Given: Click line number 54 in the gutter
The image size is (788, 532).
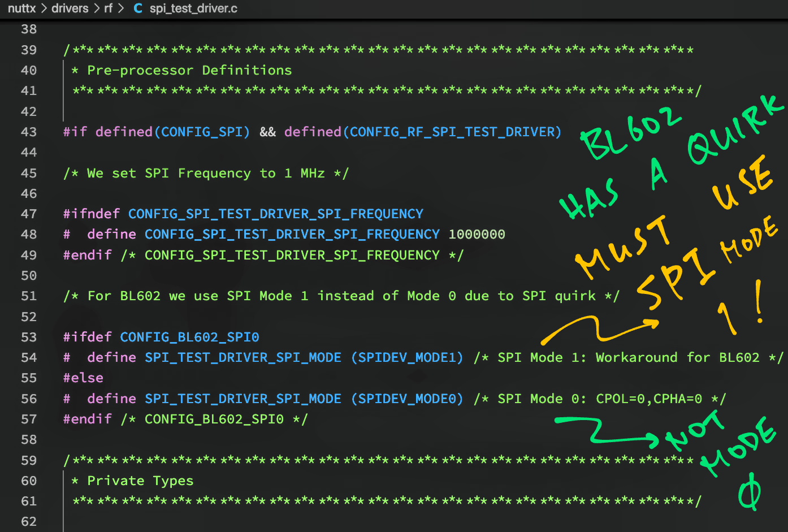Looking at the screenshot, I should 29,357.
